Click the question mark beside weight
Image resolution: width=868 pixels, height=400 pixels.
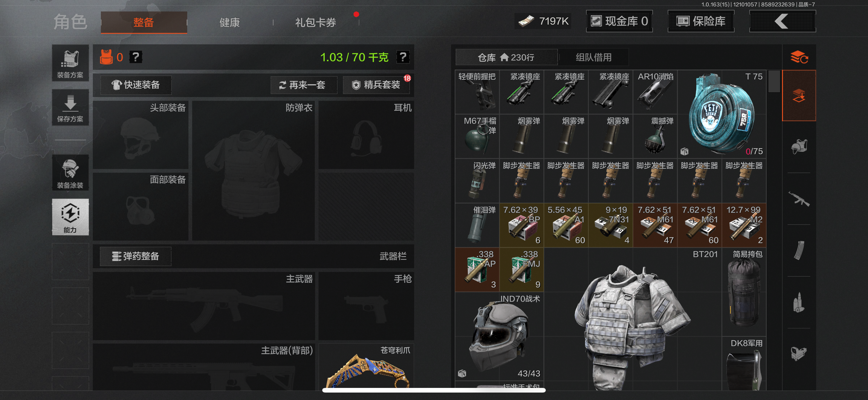(x=403, y=57)
